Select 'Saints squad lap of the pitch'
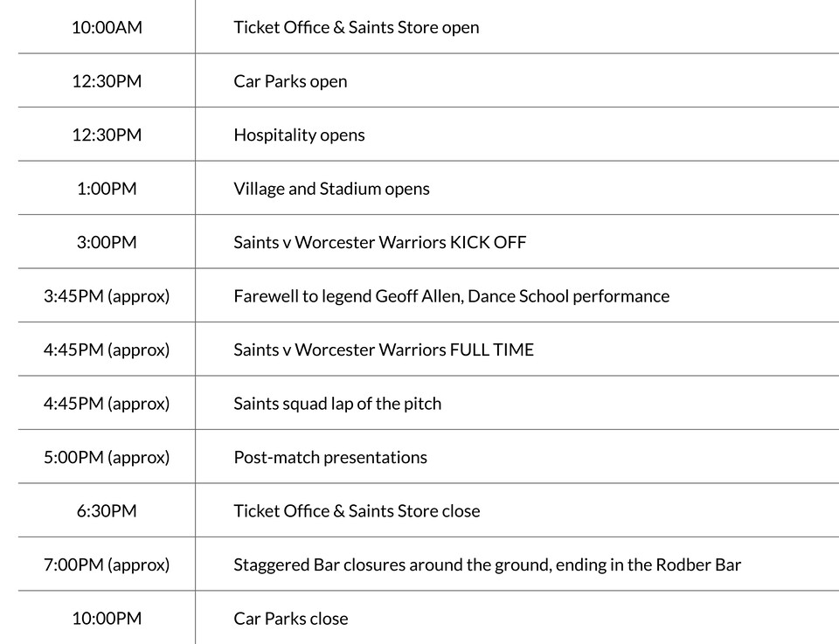The width and height of the screenshot is (839, 644). 337,404
